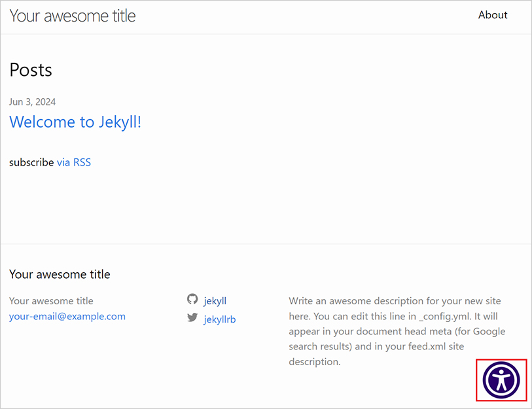This screenshot has width=532, height=409.
Task: Click the gray site name above the email
Action: click(x=51, y=301)
